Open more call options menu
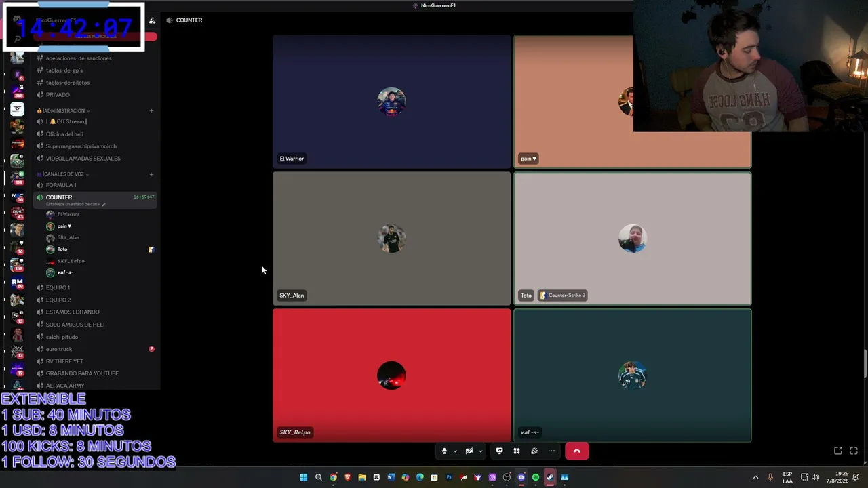This screenshot has height=488, width=868. pos(551,451)
